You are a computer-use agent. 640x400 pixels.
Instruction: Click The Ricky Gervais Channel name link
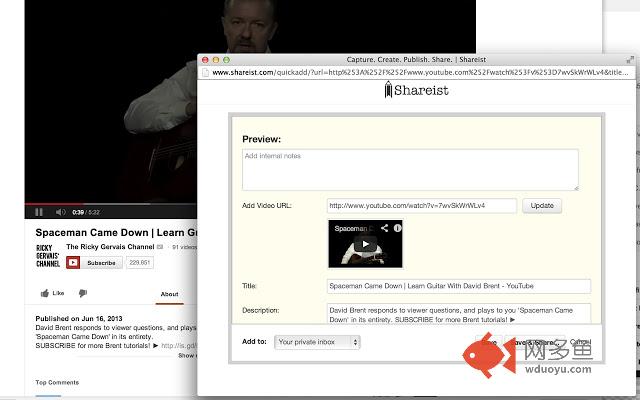tap(110, 247)
